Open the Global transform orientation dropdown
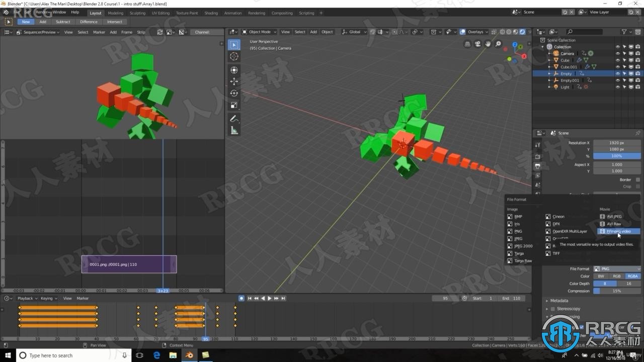 (x=355, y=32)
